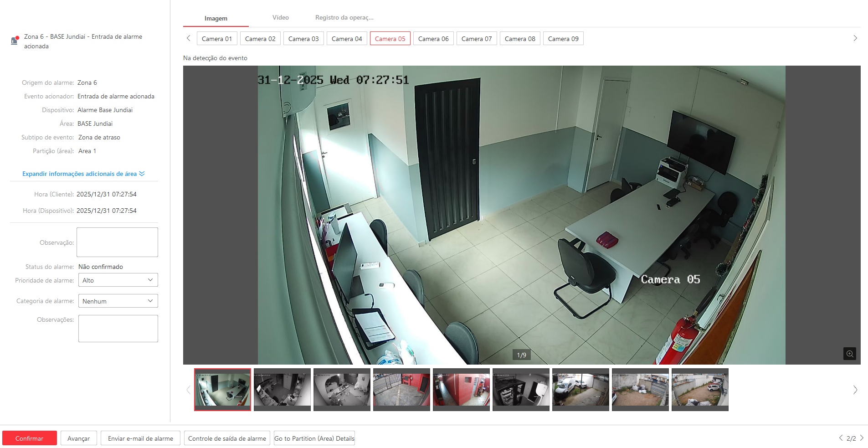
Task: Go to previous alarm in pager
Action: (841, 438)
